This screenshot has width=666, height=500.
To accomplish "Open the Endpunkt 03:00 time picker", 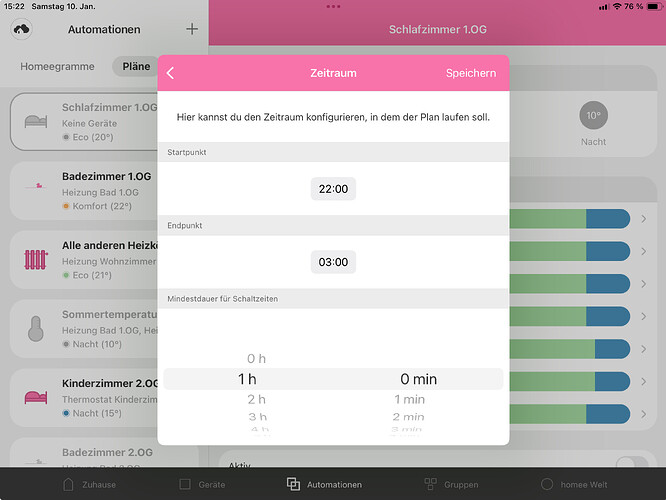I will click(333, 262).
